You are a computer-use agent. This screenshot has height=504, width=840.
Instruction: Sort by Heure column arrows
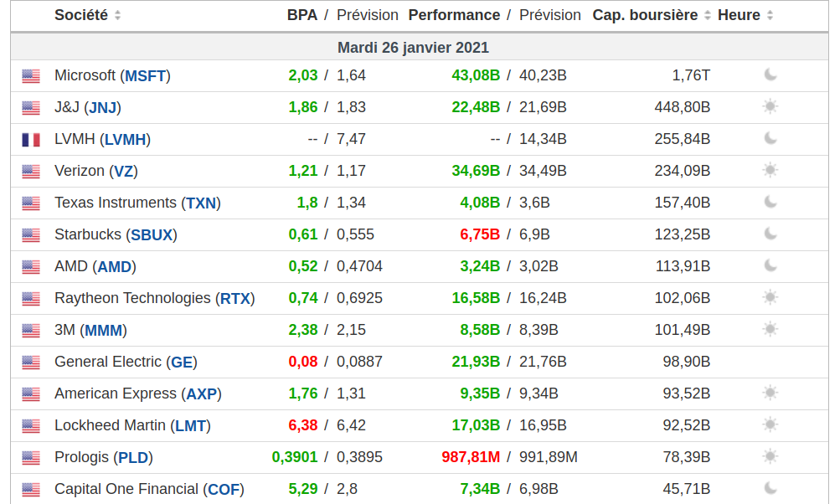(x=770, y=16)
